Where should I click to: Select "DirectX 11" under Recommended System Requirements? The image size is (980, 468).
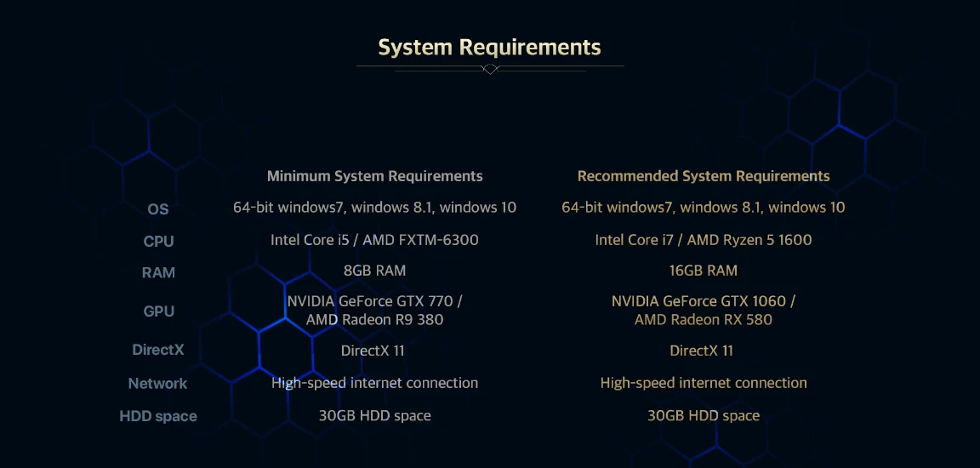(702, 351)
